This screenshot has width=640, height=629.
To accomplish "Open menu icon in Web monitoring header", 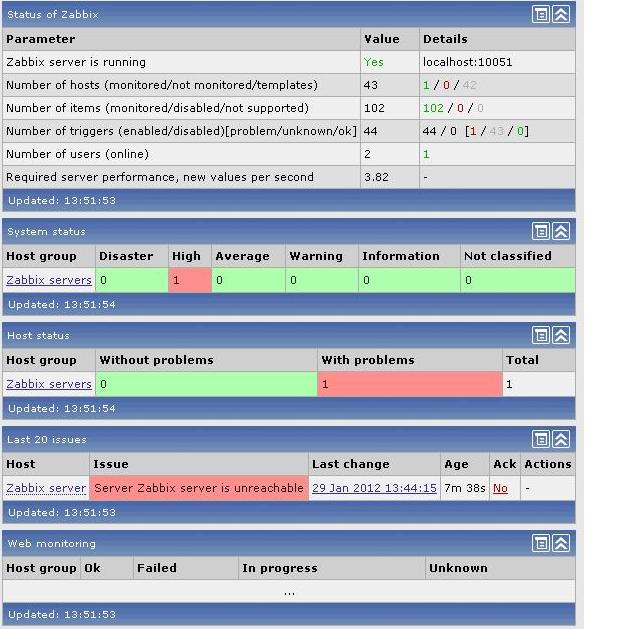I will click(x=540, y=544).
